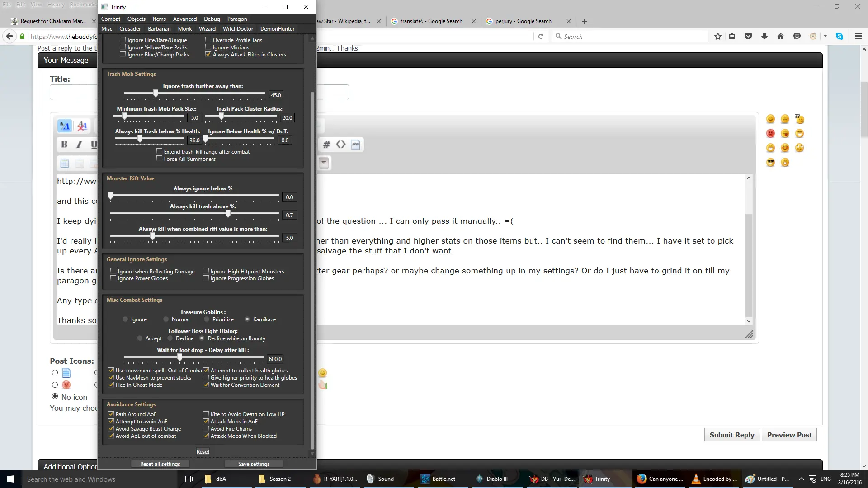Open a new browser tab with plus
The image size is (868, 488).
point(585,21)
